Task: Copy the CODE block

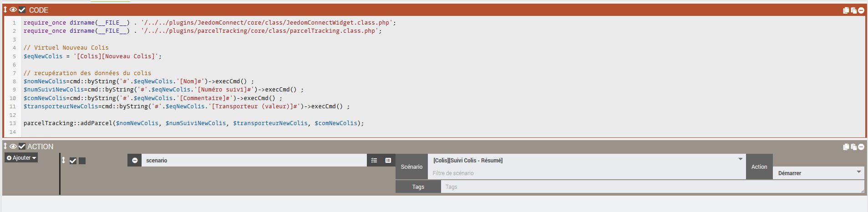Action: (x=846, y=10)
